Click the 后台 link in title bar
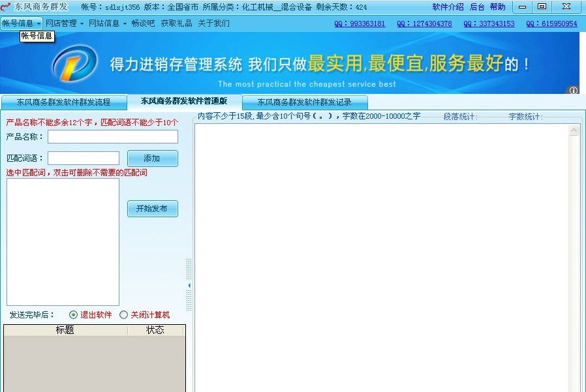Viewport: 586px width, 392px height. click(x=477, y=7)
